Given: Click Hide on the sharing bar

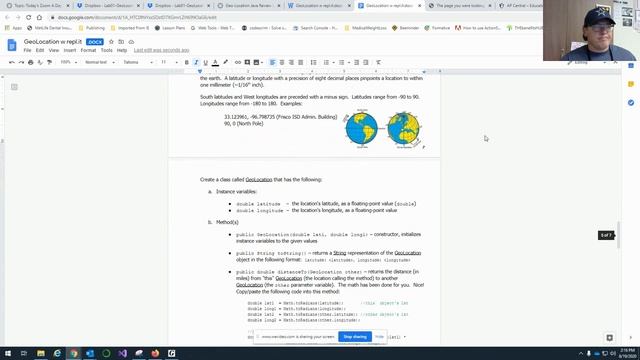Looking at the screenshot, I should pyautogui.click(x=379, y=337).
